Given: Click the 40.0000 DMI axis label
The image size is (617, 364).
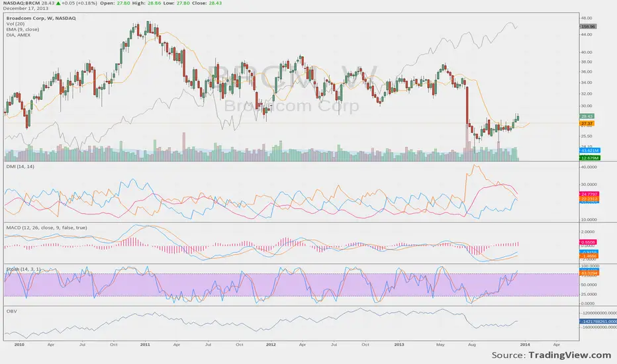Looking at the screenshot, I should pos(589,167).
